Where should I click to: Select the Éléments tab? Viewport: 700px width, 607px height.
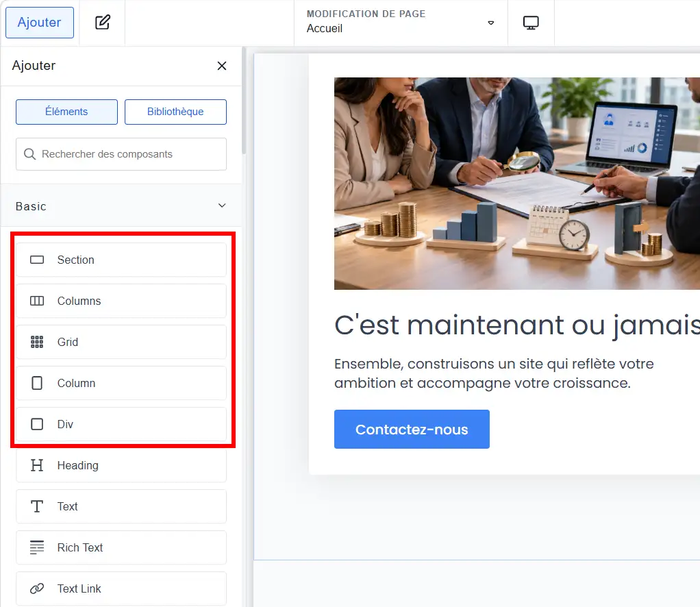pyautogui.click(x=66, y=112)
